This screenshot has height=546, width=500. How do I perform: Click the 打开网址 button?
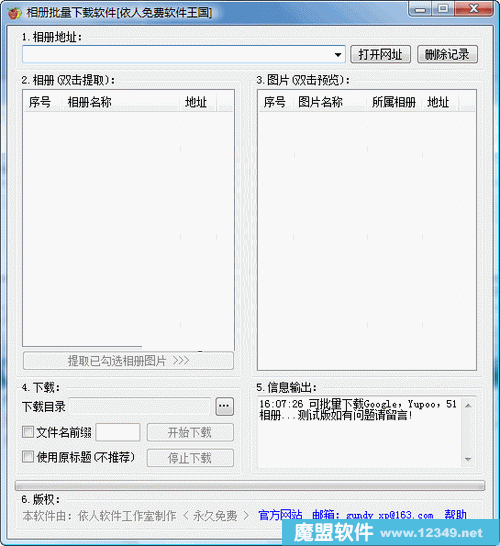380,55
